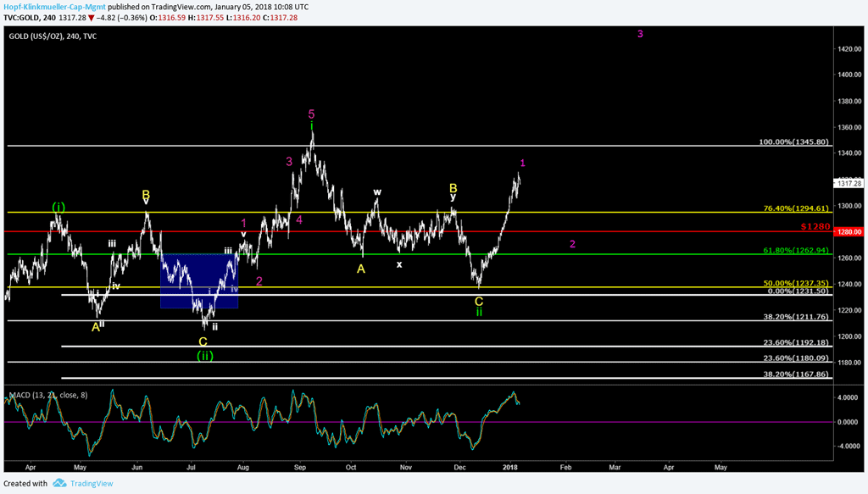This screenshot has height=494, width=868.
Task: Click the white w wave label near October
Action: tap(377, 191)
